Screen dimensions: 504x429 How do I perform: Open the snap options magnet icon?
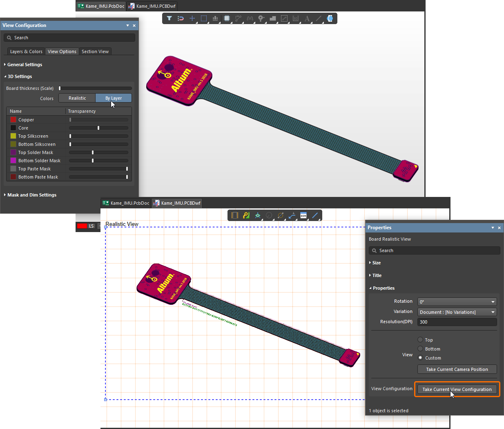pos(181,18)
